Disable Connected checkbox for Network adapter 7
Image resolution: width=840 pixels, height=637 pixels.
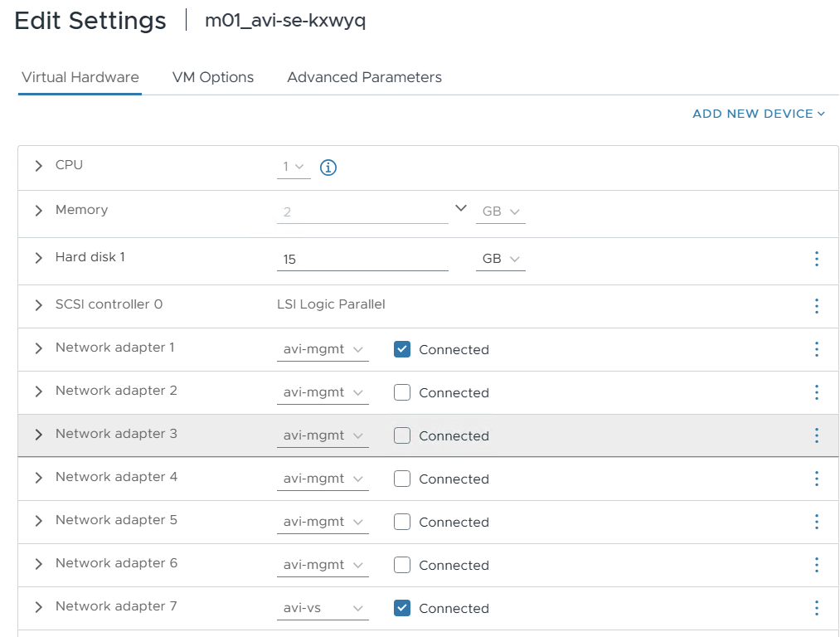point(402,608)
